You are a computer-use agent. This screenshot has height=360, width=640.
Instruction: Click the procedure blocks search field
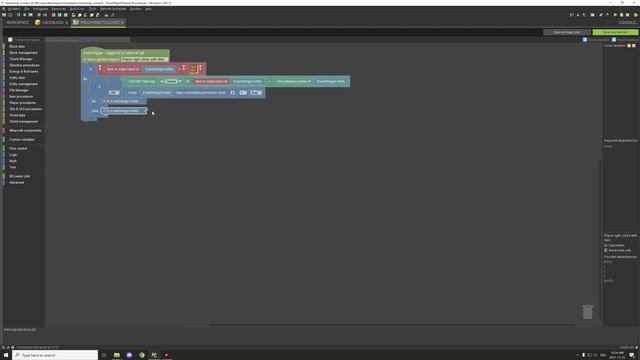(87, 40)
